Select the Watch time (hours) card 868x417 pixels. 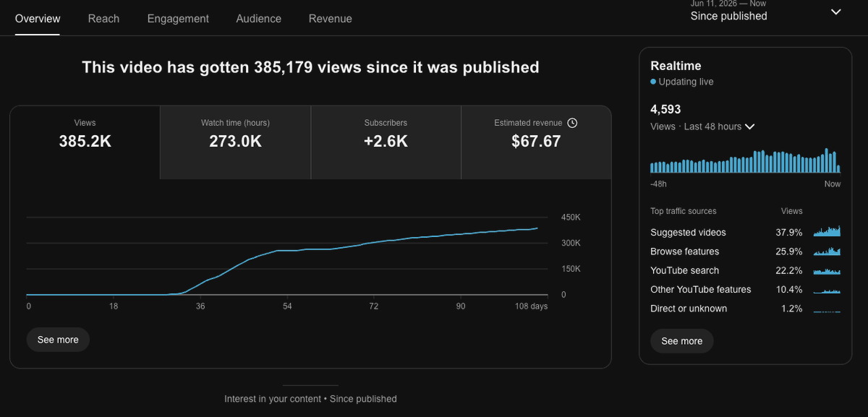click(235, 142)
